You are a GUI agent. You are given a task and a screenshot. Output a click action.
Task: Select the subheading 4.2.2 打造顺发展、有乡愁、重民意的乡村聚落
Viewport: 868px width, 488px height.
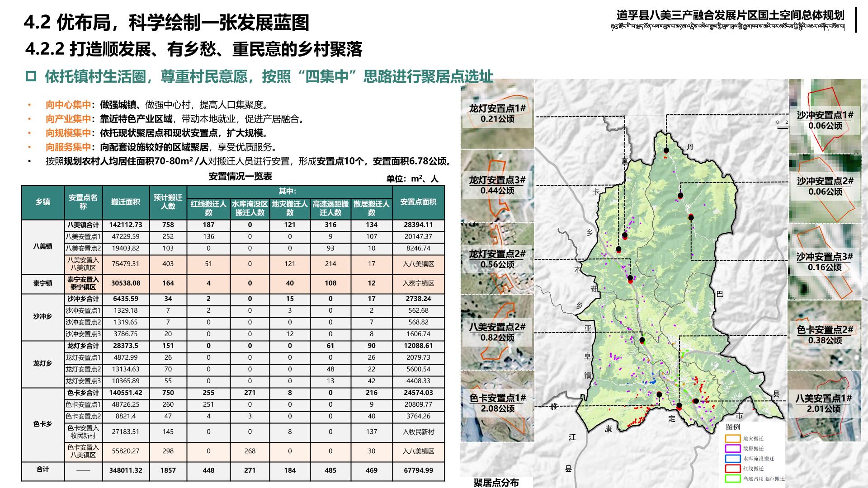(x=194, y=49)
